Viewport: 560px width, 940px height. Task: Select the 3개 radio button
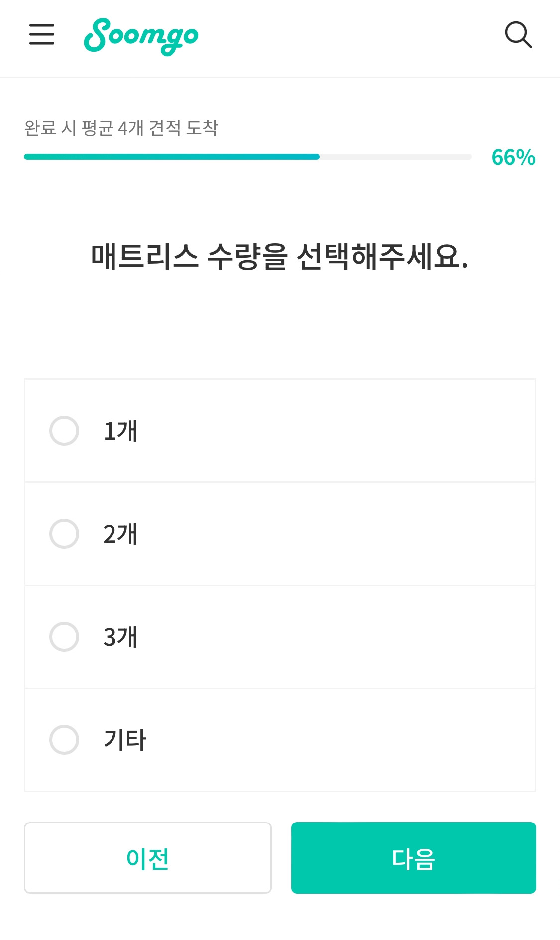point(64,637)
